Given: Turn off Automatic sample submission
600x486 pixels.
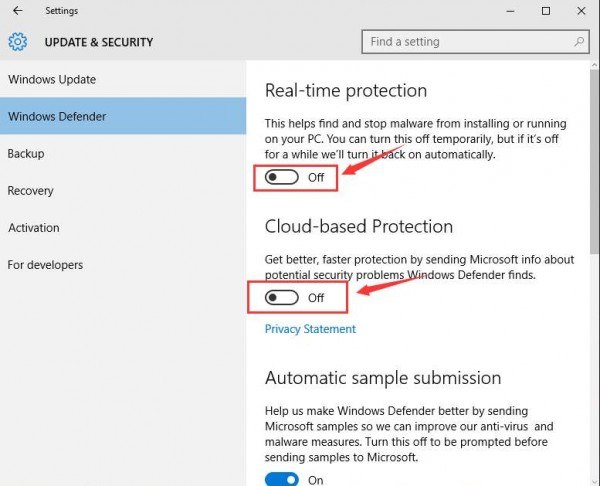Looking at the screenshot, I should 282,479.
